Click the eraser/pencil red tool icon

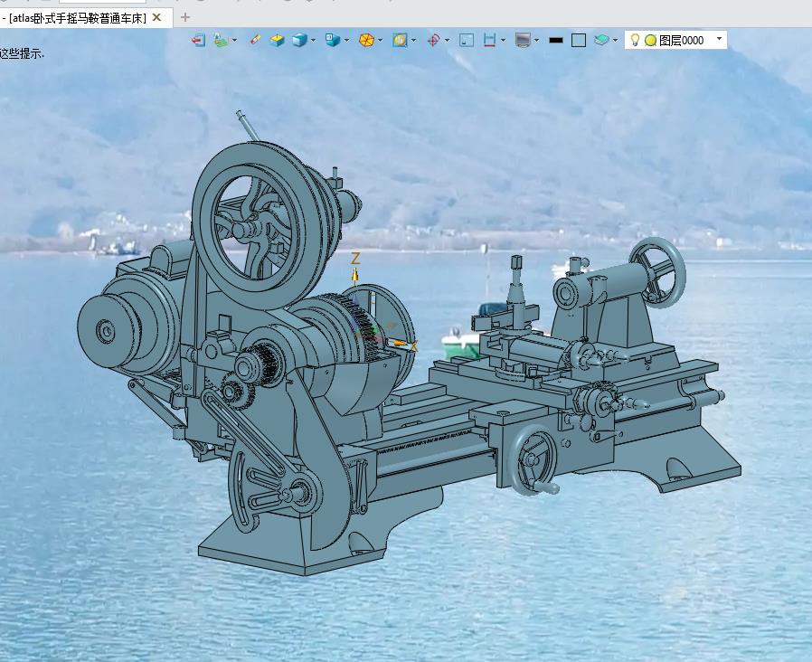(x=255, y=40)
